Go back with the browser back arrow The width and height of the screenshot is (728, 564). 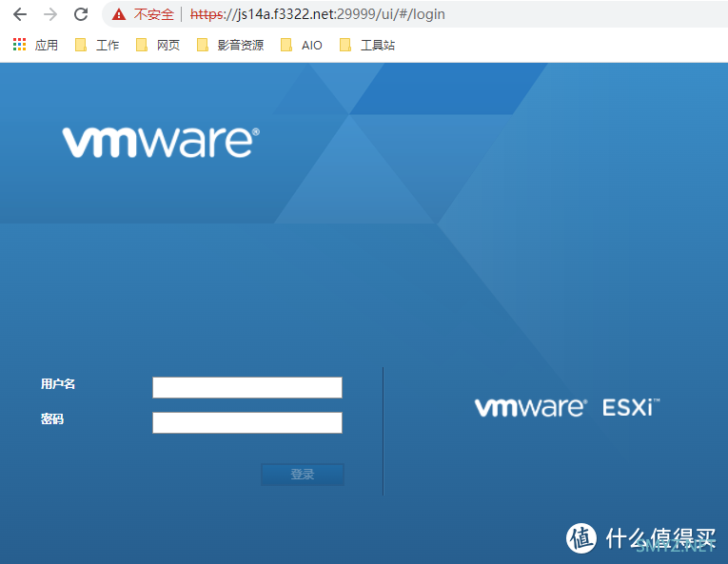[20, 14]
